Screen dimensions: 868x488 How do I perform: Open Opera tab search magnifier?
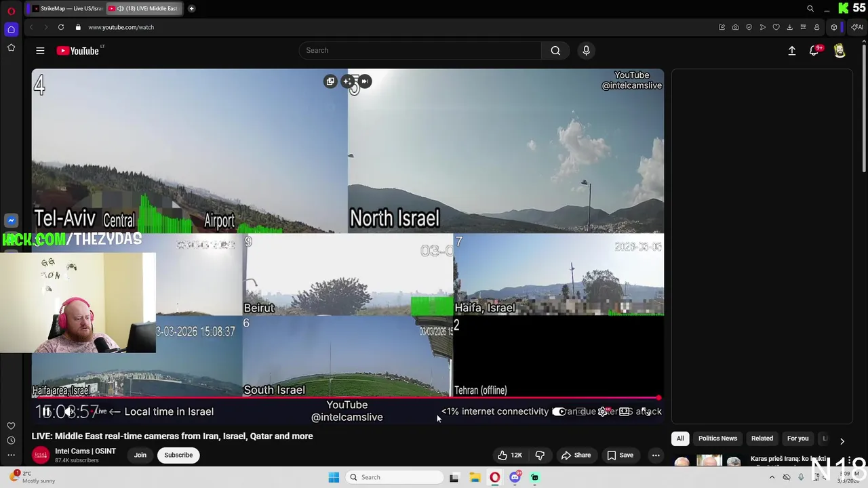[x=810, y=8]
